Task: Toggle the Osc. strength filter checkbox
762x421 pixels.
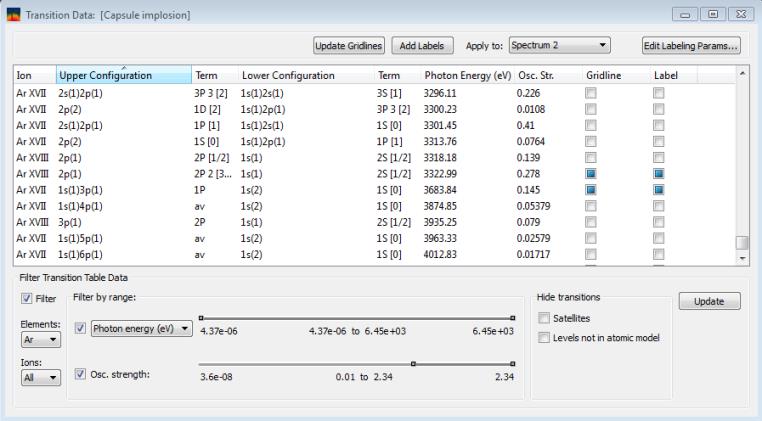Action: tap(81, 375)
